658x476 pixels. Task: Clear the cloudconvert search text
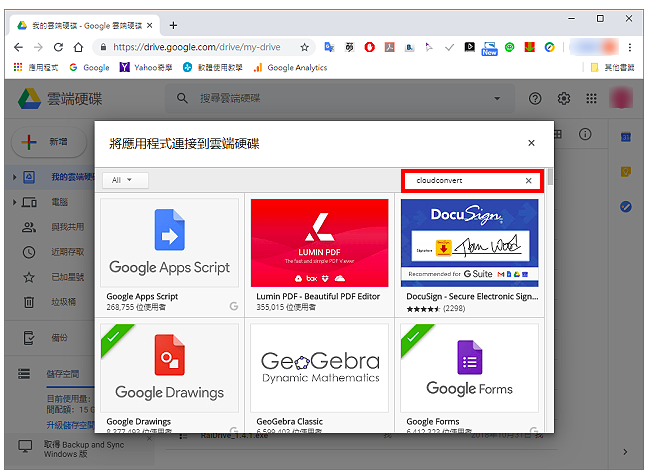point(529,180)
